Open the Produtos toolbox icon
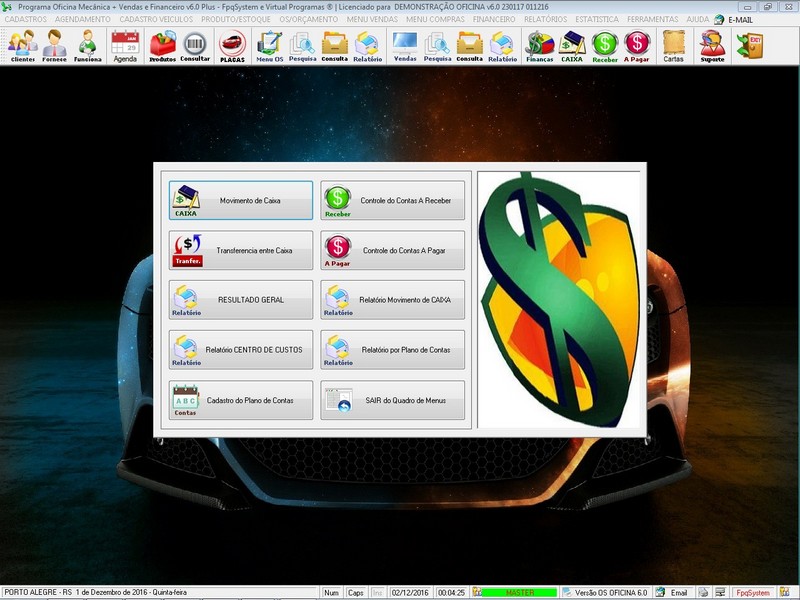 coord(162,46)
